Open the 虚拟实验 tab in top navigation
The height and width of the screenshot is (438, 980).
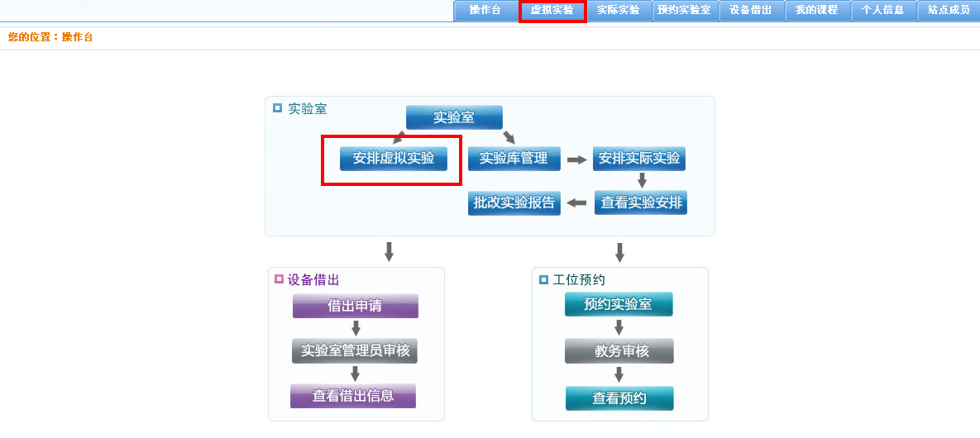[x=552, y=11]
